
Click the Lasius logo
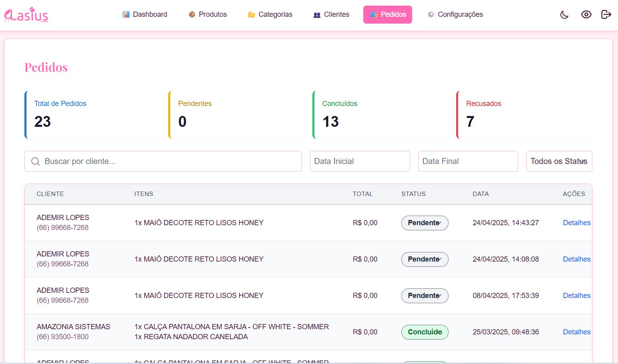pyautogui.click(x=26, y=15)
